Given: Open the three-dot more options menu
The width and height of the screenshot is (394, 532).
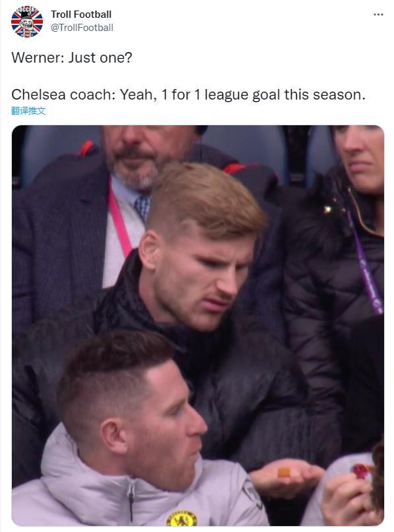Looking at the screenshot, I should pos(378,15).
